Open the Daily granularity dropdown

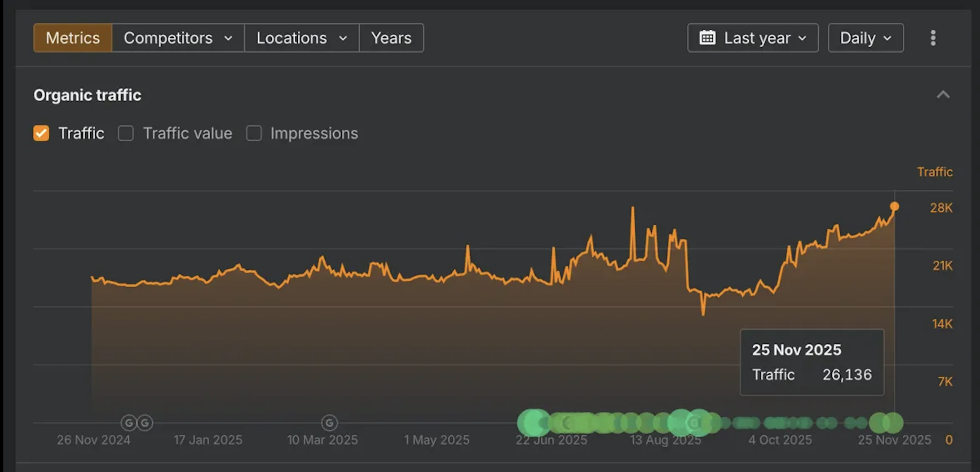[865, 38]
